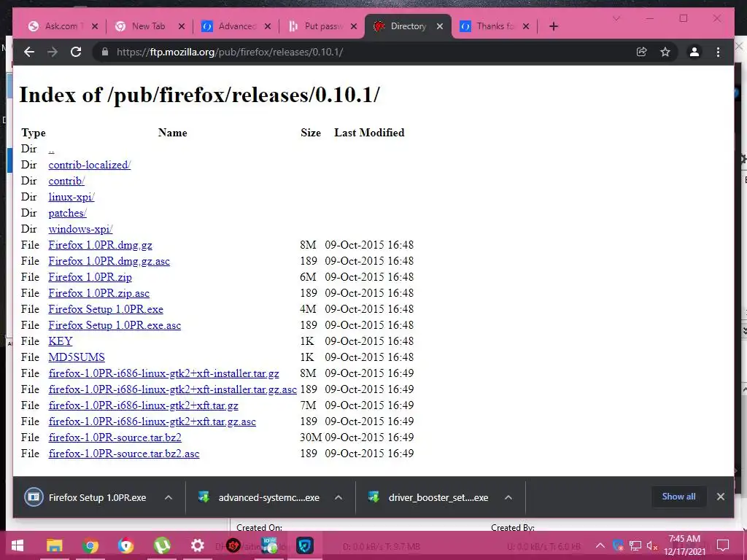
Task: Open the MD5SUMS file link
Action: [x=76, y=357]
